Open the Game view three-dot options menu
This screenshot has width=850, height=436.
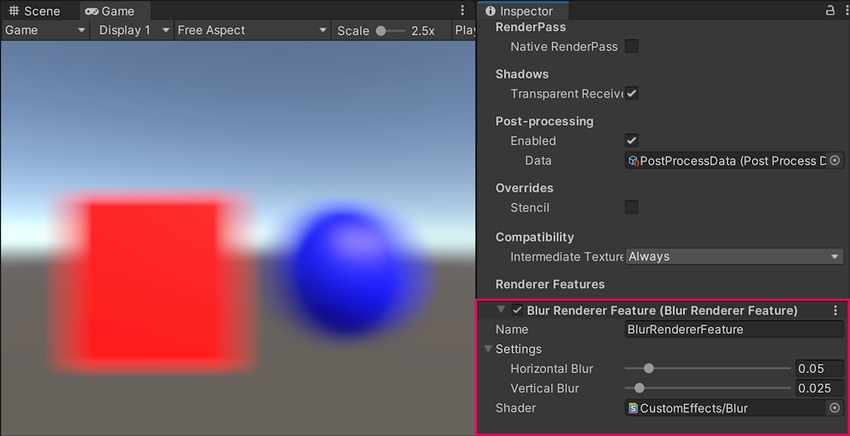pyautogui.click(x=462, y=10)
